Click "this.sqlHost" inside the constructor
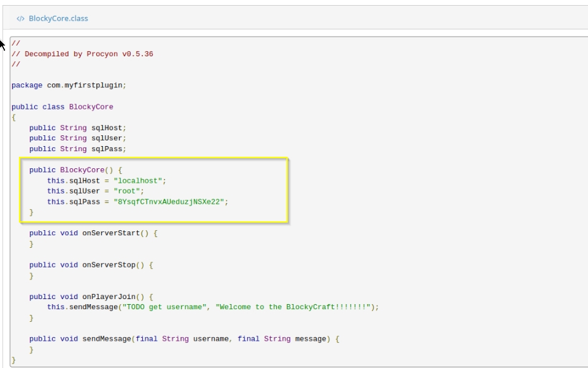 (x=68, y=181)
